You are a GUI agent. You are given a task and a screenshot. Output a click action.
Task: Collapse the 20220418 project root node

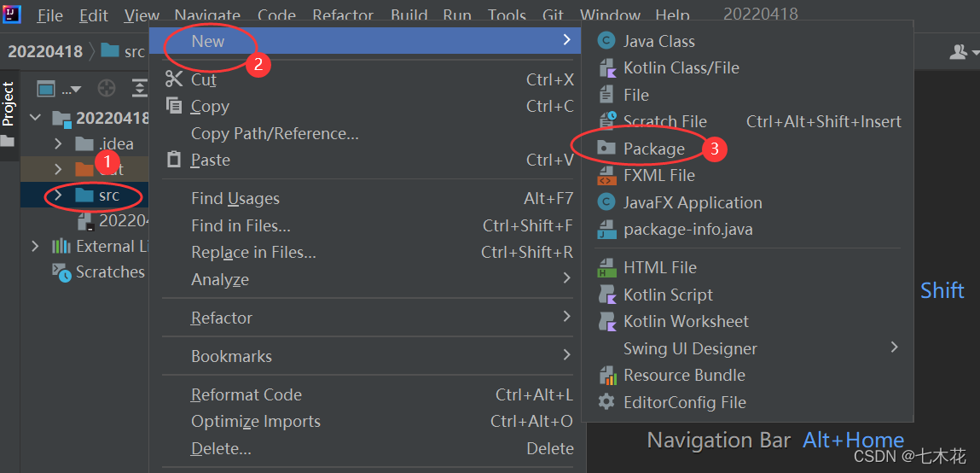point(35,117)
